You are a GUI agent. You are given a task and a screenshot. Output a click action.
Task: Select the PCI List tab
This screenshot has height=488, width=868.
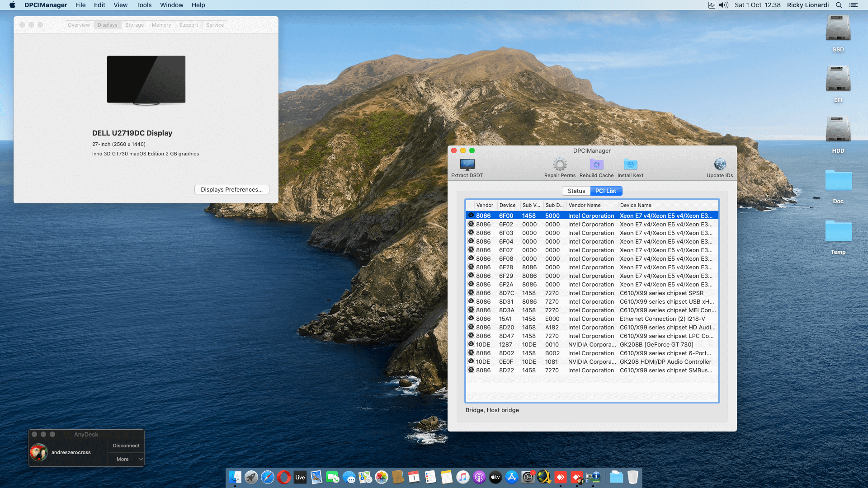point(606,191)
